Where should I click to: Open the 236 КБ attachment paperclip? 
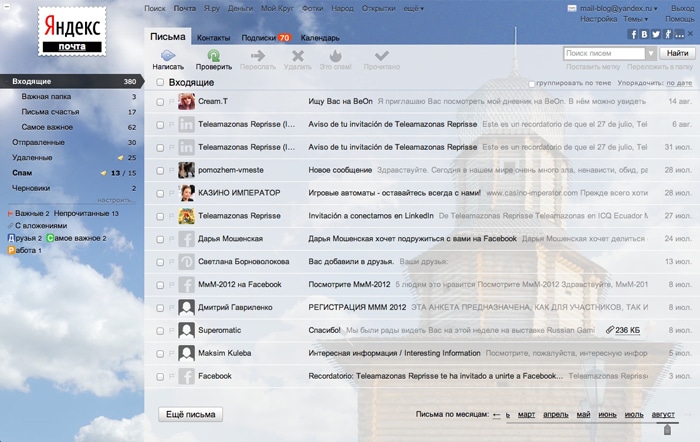(609, 329)
